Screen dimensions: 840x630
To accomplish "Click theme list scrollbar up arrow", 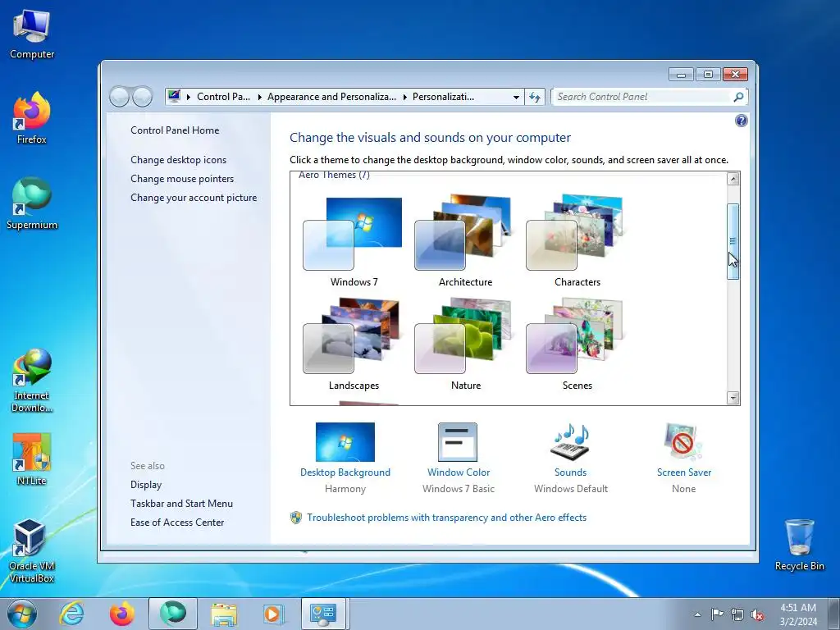I will tap(733, 178).
